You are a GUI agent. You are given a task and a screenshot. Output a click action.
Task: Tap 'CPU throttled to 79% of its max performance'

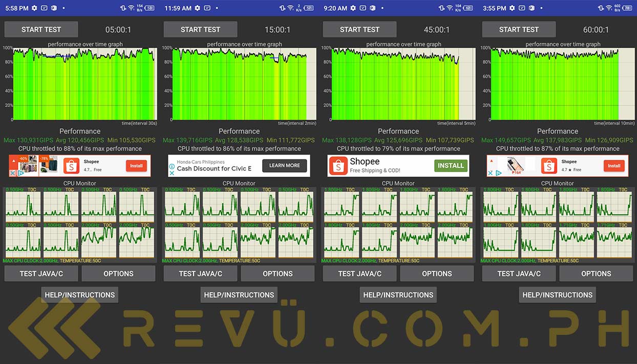tap(398, 148)
